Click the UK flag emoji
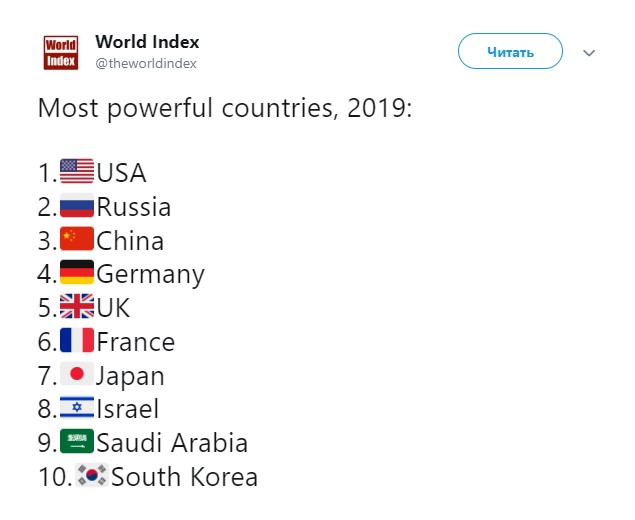The width and height of the screenshot is (635, 520). click(77, 306)
